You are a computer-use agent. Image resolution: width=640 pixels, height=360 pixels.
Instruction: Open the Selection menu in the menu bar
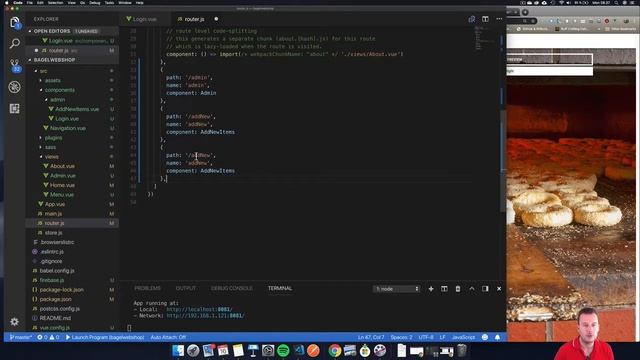tap(56, 2)
